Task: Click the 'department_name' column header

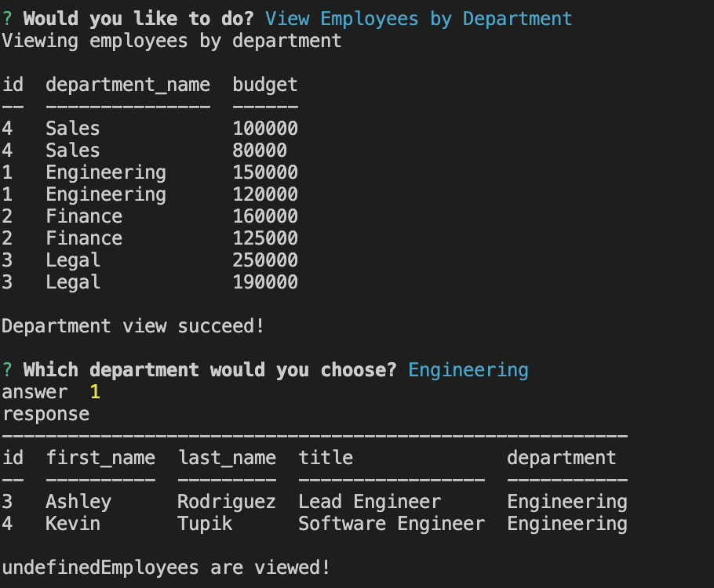Action: click(128, 85)
